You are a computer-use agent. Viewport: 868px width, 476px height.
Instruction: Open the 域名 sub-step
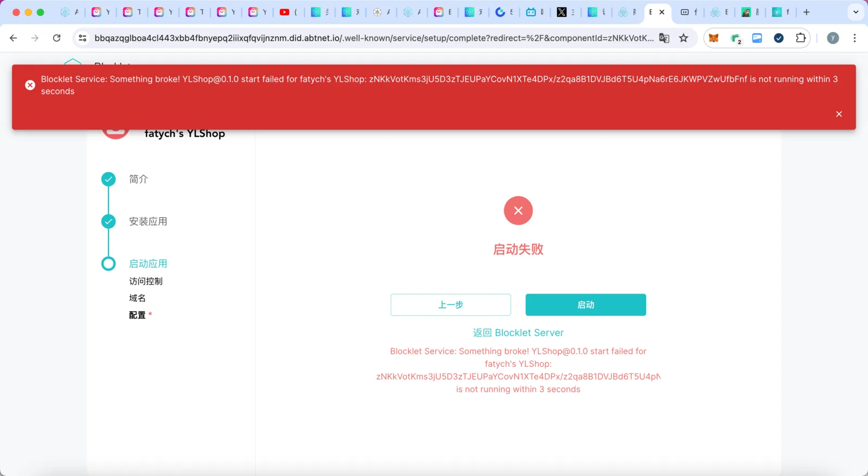point(137,298)
